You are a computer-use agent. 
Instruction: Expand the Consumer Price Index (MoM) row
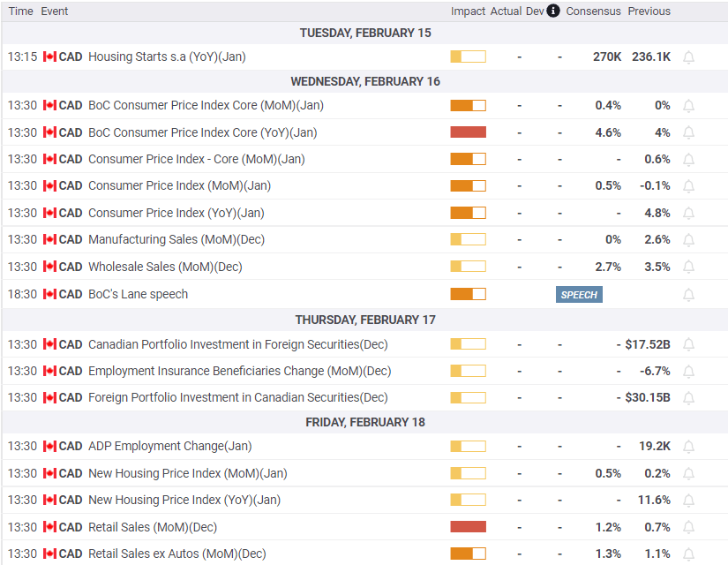click(179, 185)
